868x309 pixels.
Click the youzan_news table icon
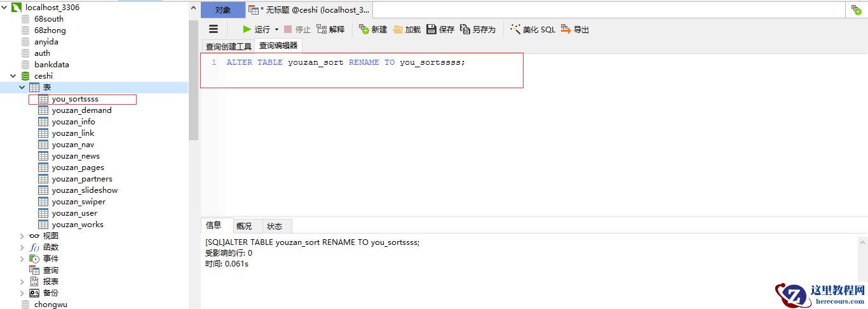tap(43, 156)
